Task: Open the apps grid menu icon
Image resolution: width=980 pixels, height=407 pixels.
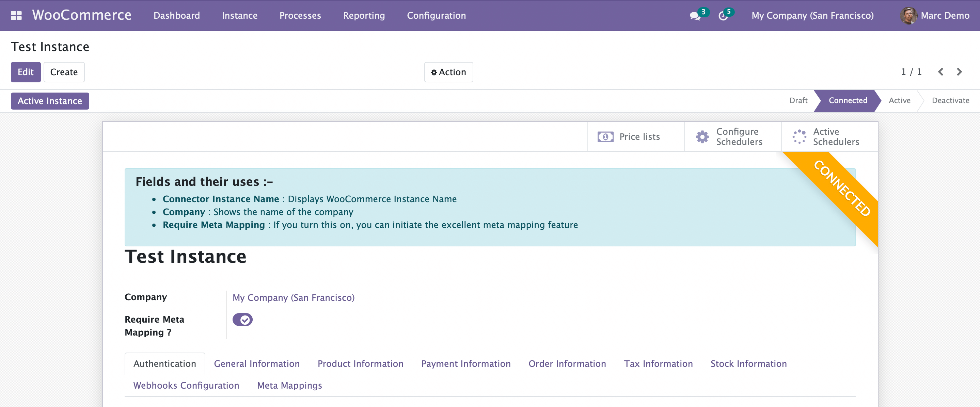Action: click(16, 16)
